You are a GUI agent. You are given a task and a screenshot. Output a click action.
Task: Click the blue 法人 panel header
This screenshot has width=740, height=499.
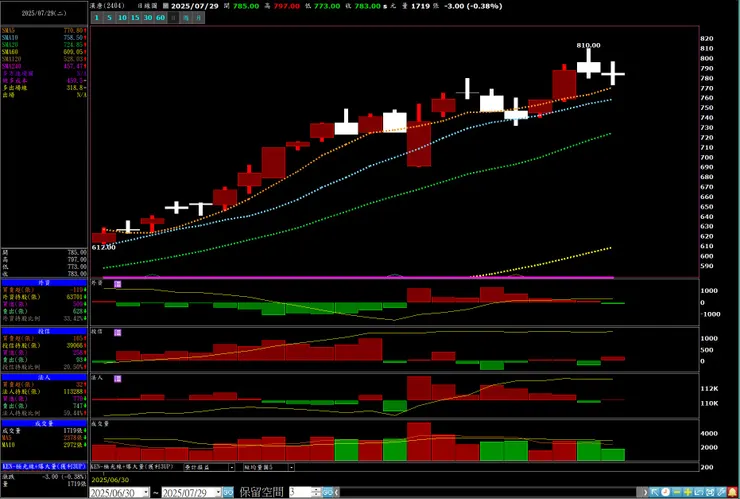44,378
